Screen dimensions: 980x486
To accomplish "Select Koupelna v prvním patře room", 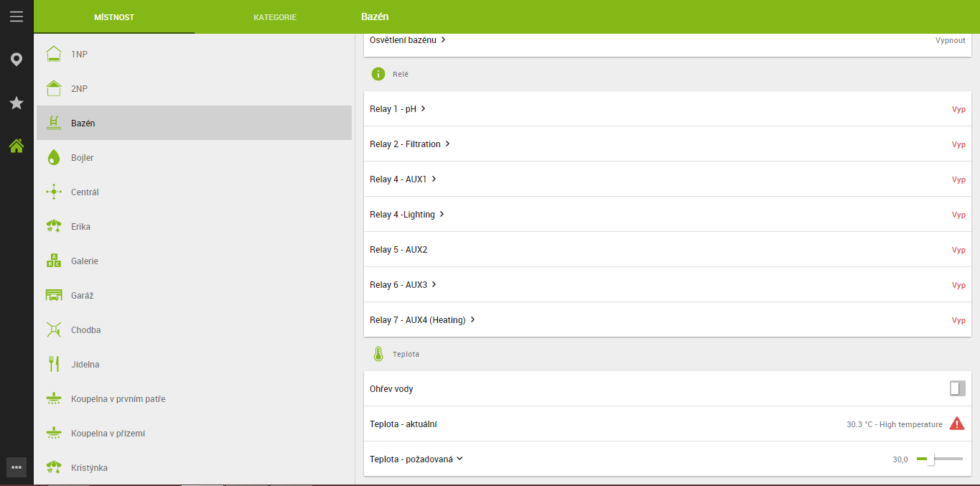I will 118,399.
